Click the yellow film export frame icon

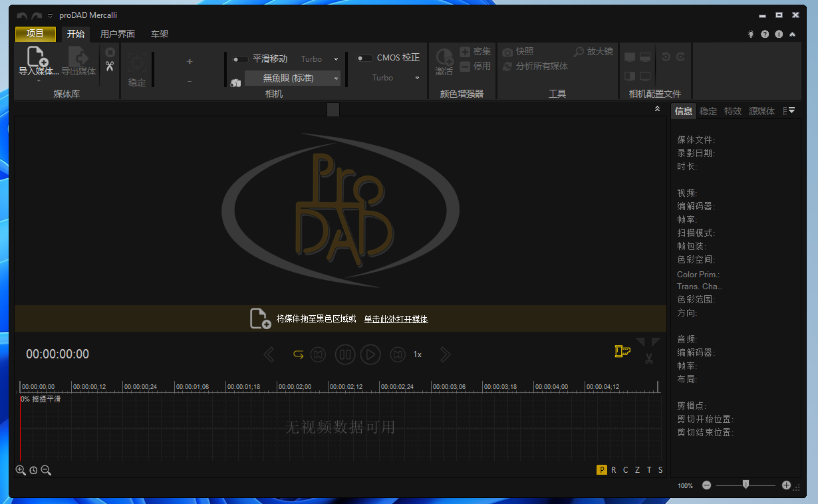[621, 350]
